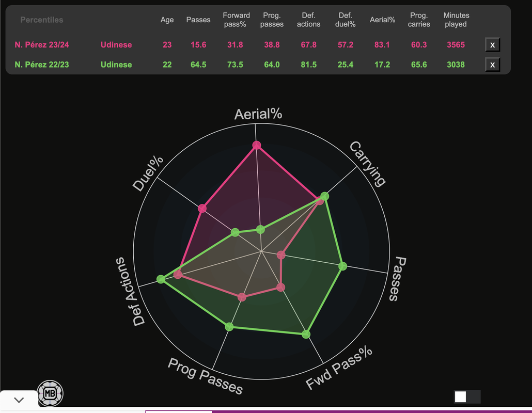Image resolution: width=532 pixels, height=413 pixels.
Task: Click green 'Udinese' team name
Action: click(116, 65)
